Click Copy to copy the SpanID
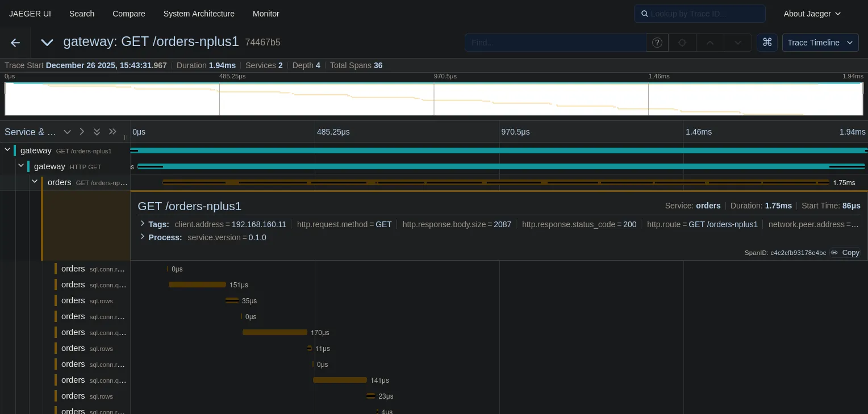The height and width of the screenshot is (414, 868). tap(850, 253)
